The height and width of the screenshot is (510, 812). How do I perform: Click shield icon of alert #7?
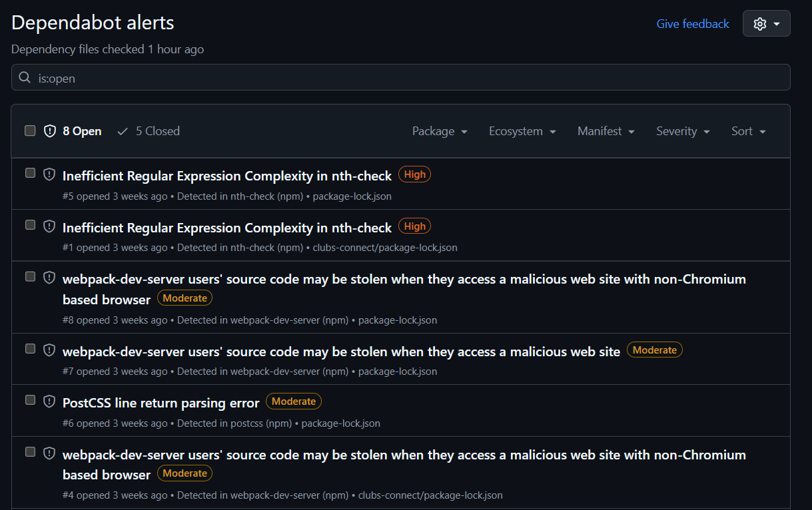click(x=49, y=350)
